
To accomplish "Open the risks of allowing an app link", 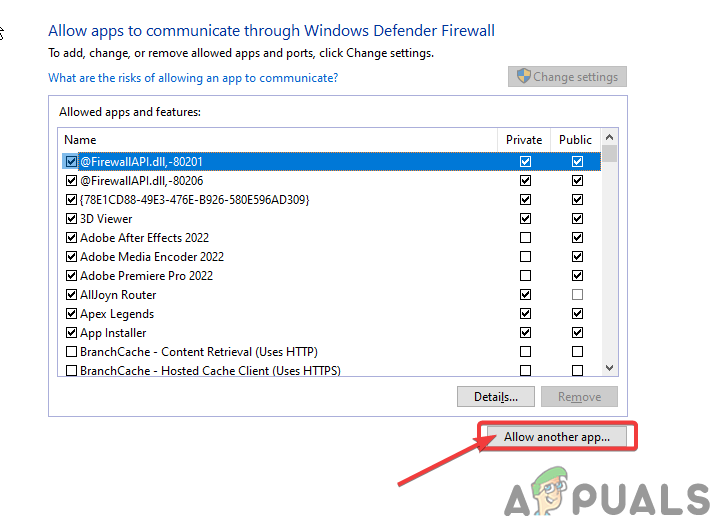I will 193,78.
